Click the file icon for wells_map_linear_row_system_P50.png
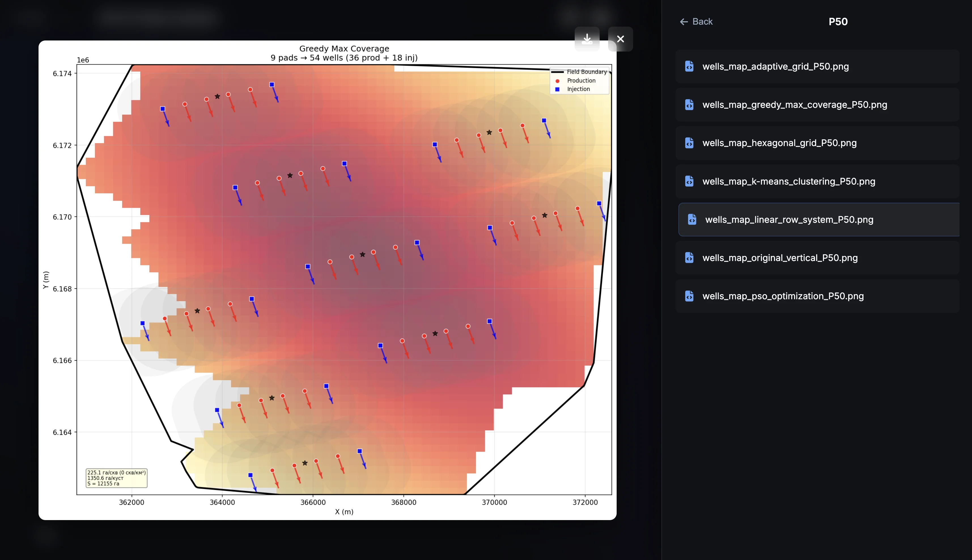 (x=692, y=220)
